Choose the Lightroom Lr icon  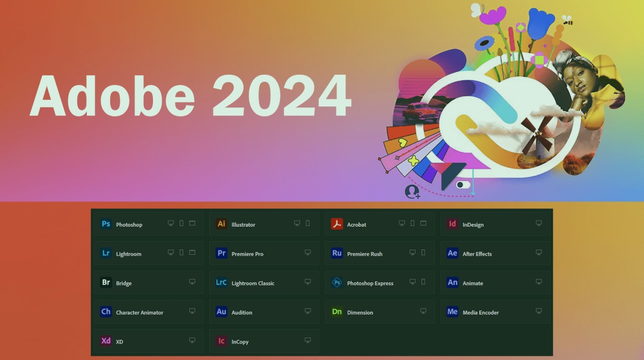106,254
